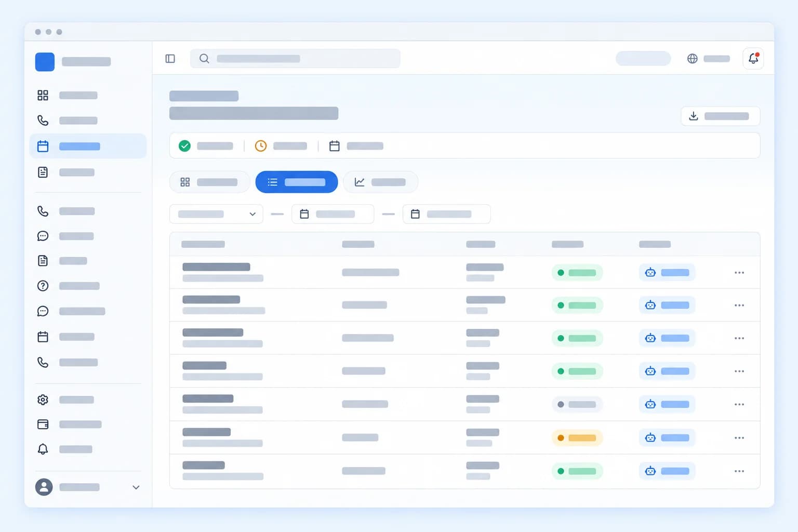Open three-dots menu on first table row
The height and width of the screenshot is (532, 798).
point(739,273)
